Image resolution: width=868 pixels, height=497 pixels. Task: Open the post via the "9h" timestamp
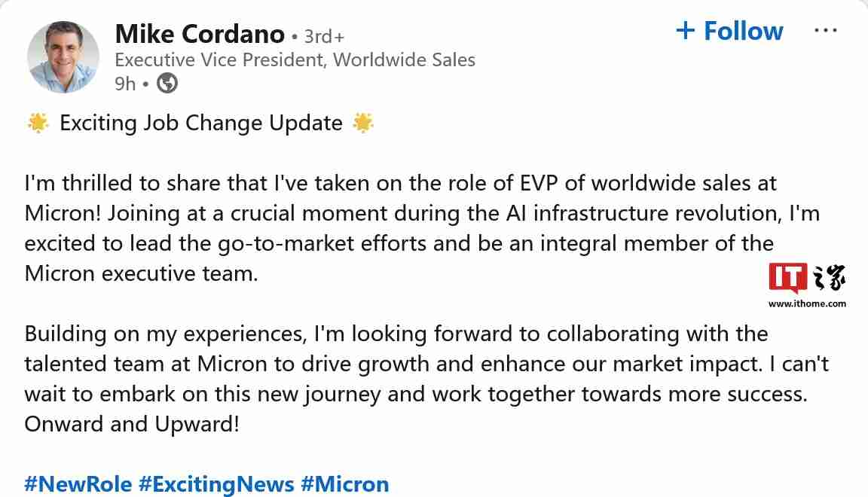tap(125, 84)
